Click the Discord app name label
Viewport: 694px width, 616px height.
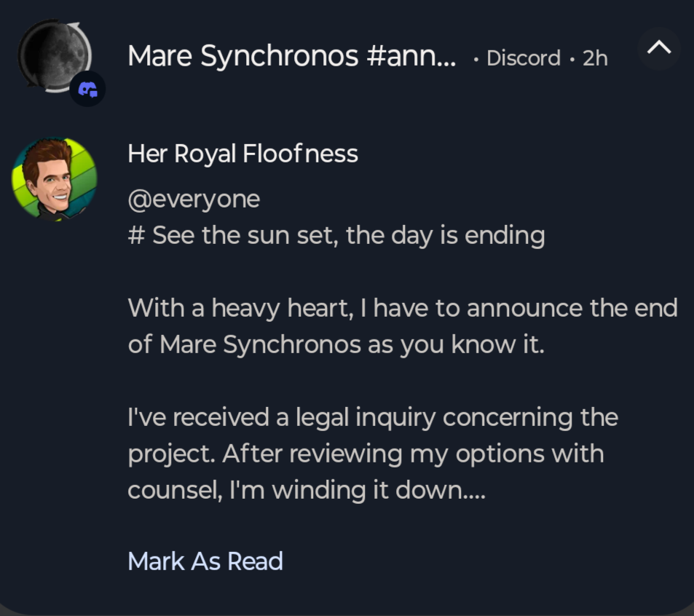(523, 58)
